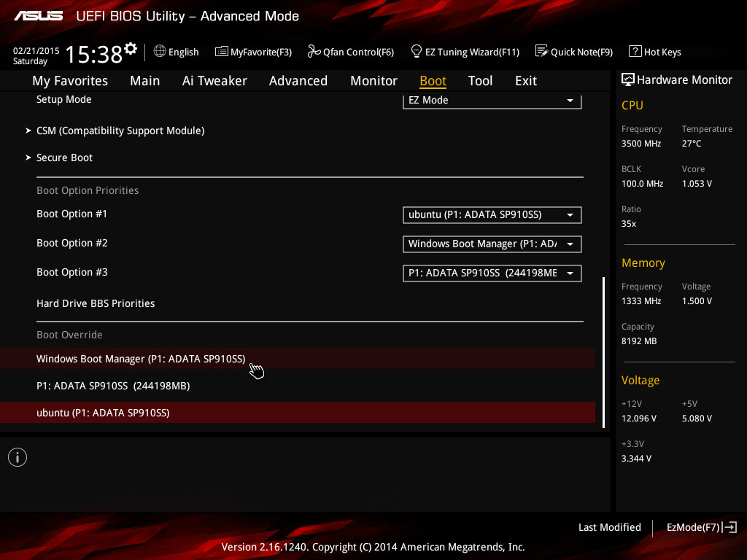Go to the Advanced tab
Viewport: 747px width, 560px height.
click(x=298, y=81)
